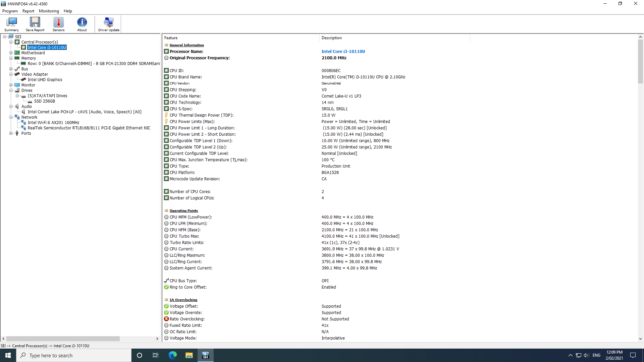Open the Windows Start menu
Viewport: 644px width, 362px height.
coord(8,355)
